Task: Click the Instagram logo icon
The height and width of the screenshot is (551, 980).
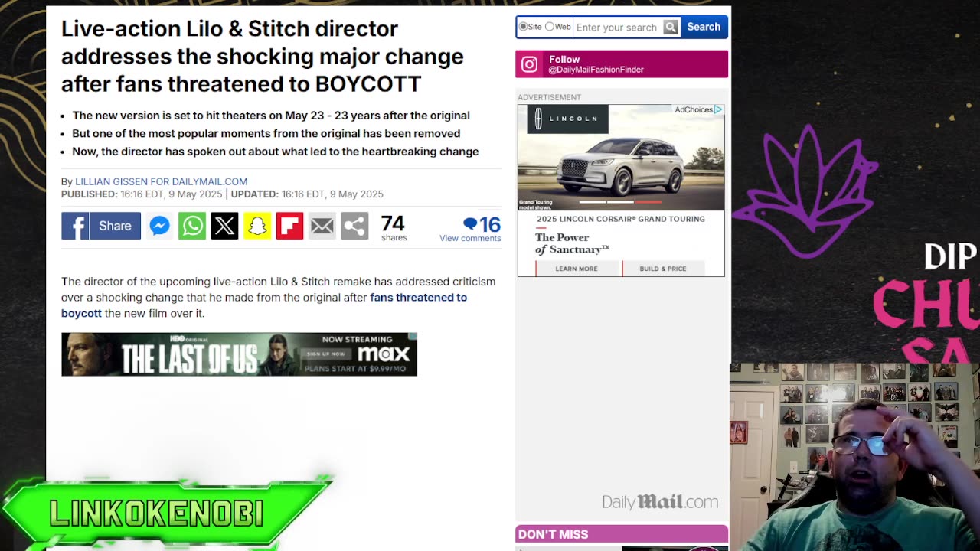Action: (530, 64)
